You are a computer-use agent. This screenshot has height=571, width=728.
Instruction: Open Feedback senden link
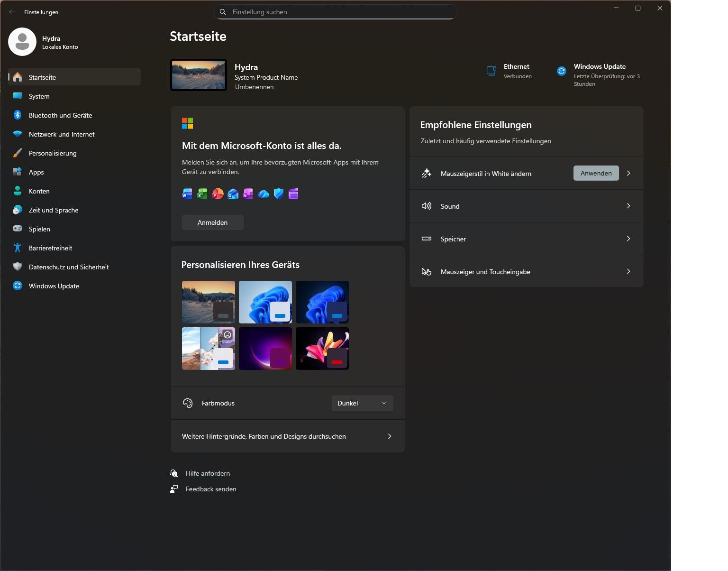[x=211, y=489]
